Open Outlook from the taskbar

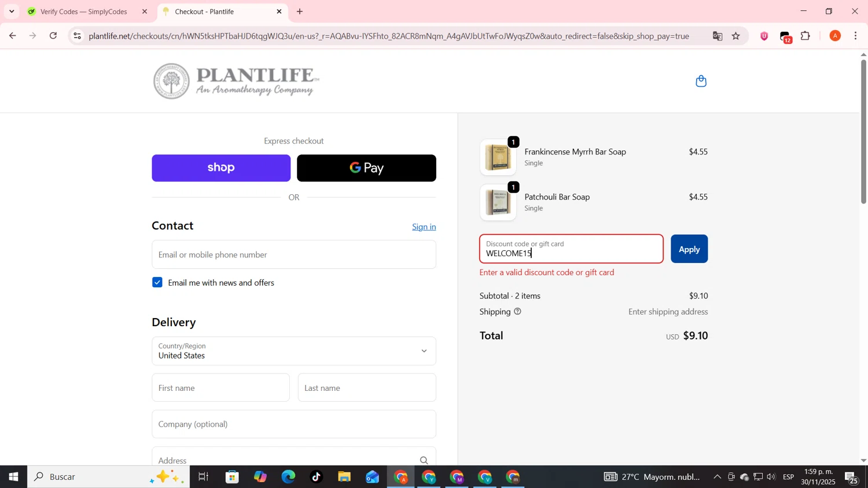click(x=373, y=477)
